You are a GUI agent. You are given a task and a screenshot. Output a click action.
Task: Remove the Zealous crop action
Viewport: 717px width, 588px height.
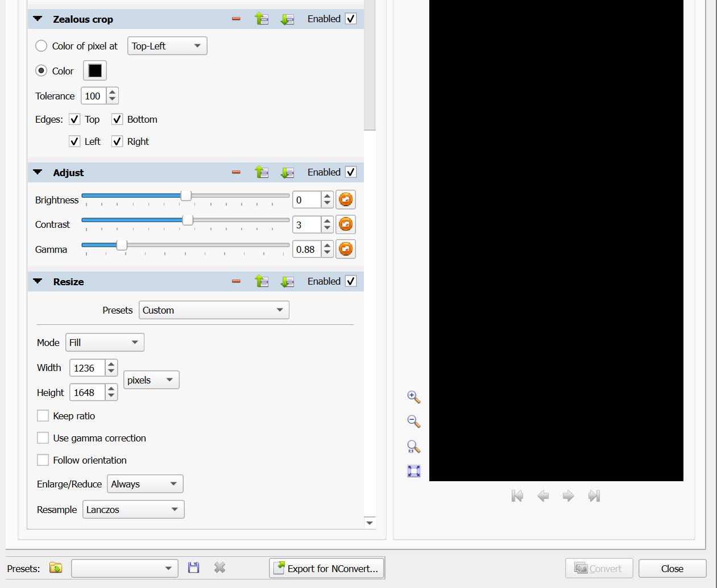pyautogui.click(x=236, y=19)
